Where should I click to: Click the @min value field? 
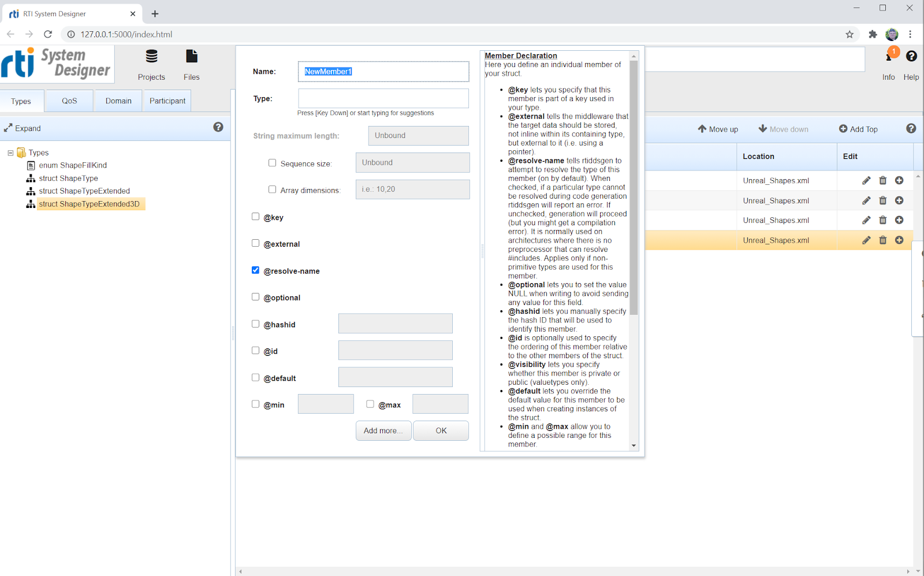[x=326, y=404]
